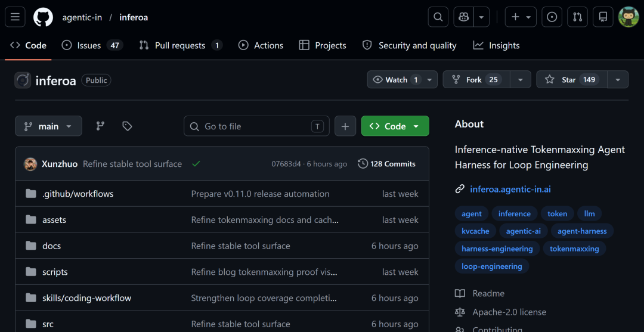Click the inferoa breadcrumb link
The image size is (644, 332).
134,17
